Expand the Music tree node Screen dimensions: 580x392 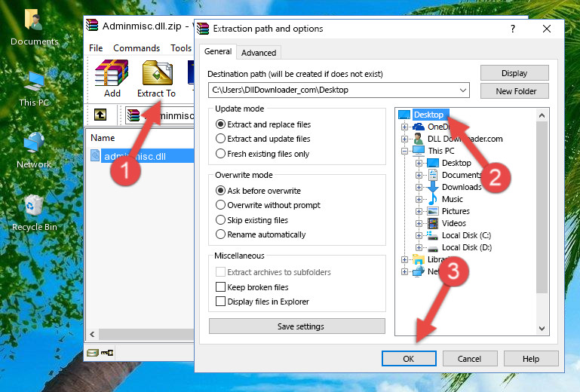click(x=419, y=199)
